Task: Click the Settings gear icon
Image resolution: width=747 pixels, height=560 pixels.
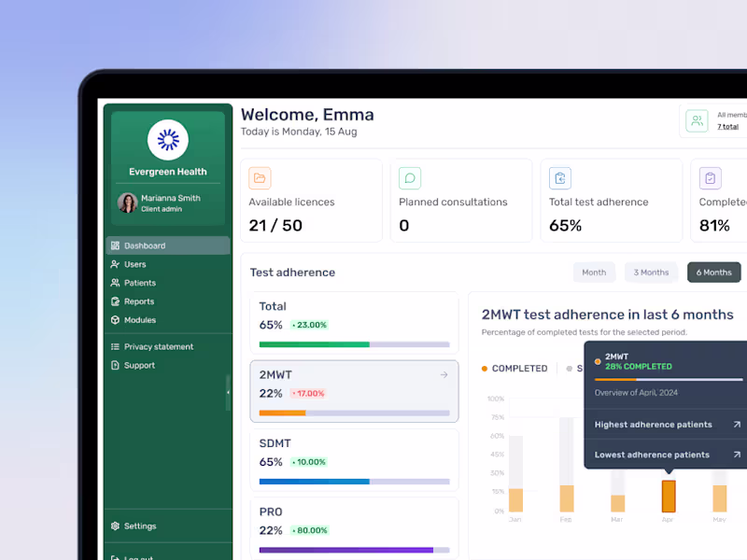Action: [x=115, y=526]
